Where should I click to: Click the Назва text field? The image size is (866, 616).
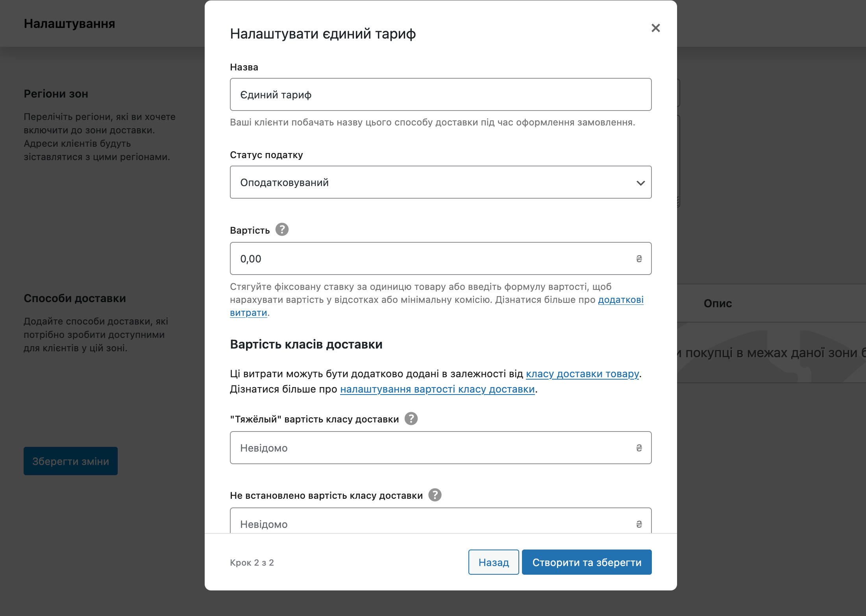(440, 94)
